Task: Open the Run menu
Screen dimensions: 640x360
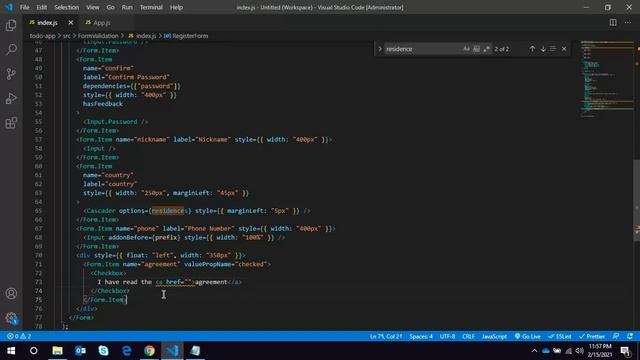Action: pyautogui.click(x=127, y=7)
